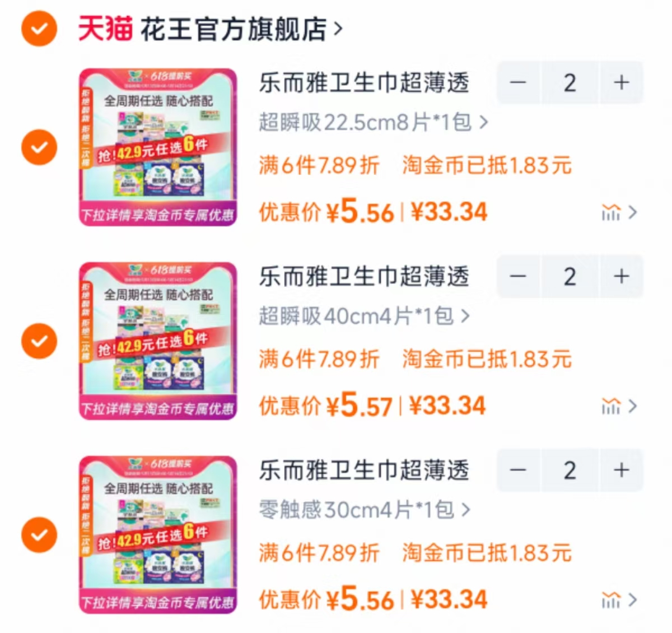Decrease quantity of 超瞬吸22.5cm8片 item
This screenshot has height=633, width=672.
click(518, 83)
